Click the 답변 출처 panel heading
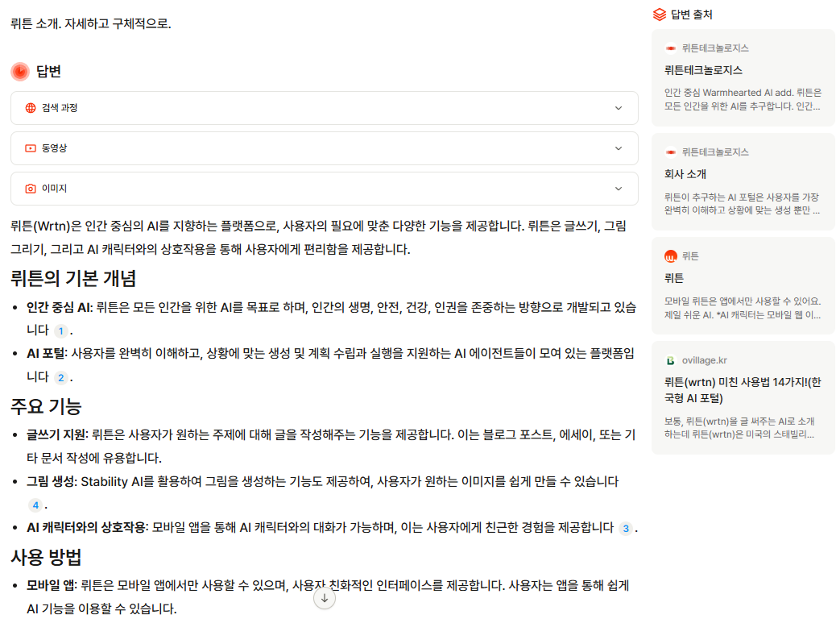Viewport: 840px width, 619px height. (x=691, y=15)
